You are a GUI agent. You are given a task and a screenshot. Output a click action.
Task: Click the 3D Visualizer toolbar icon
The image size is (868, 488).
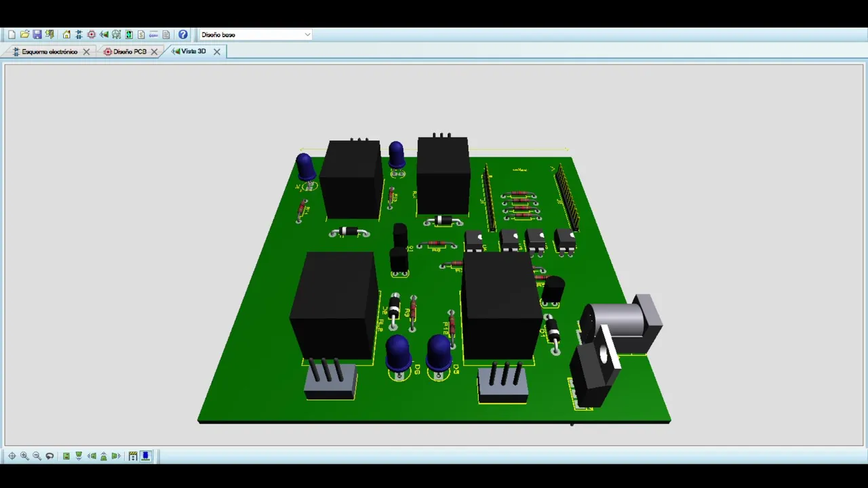tap(104, 35)
